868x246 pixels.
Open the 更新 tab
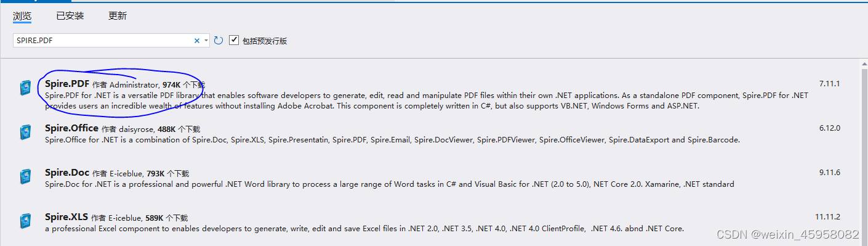pos(118,16)
